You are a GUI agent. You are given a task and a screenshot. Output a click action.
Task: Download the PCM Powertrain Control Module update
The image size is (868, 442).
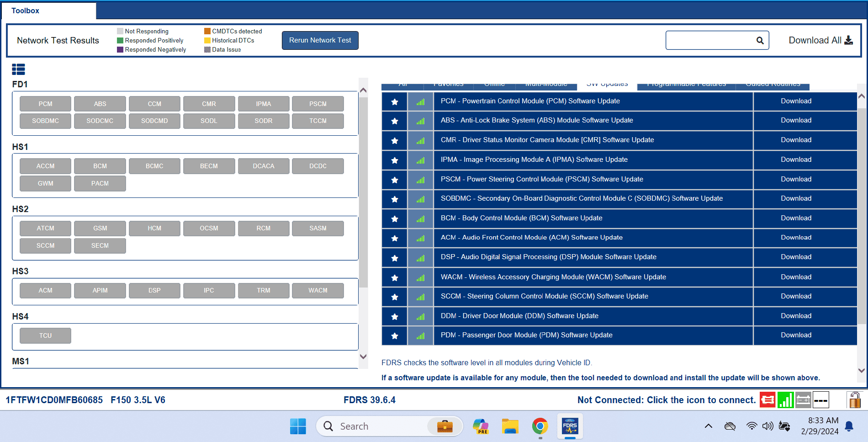(796, 101)
